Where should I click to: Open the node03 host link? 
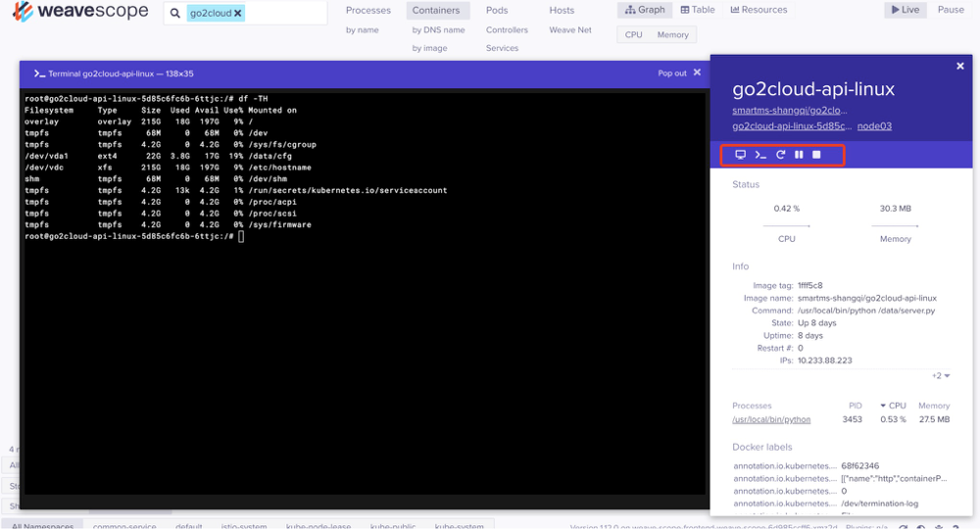point(874,126)
